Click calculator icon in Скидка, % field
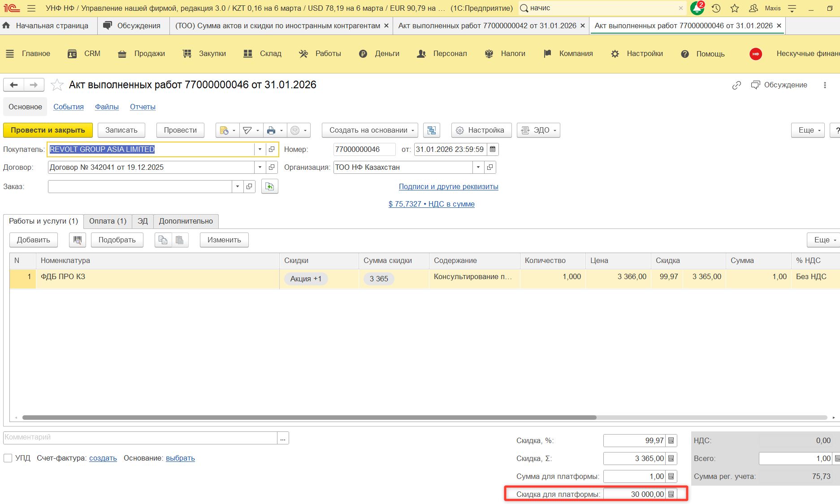Screen dimensions: 840x504 tap(671, 441)
